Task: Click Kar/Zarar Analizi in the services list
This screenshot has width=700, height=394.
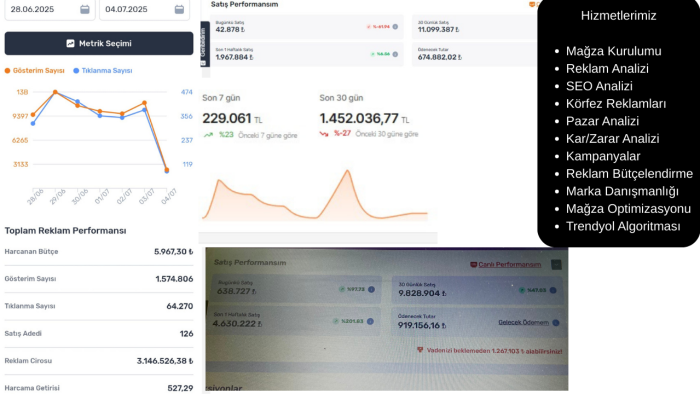Action: [x=612, y=139]
